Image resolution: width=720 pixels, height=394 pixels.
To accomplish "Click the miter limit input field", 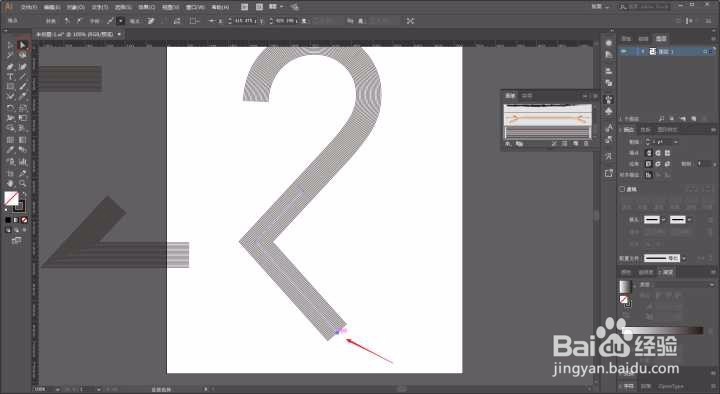I will (704, 163).
